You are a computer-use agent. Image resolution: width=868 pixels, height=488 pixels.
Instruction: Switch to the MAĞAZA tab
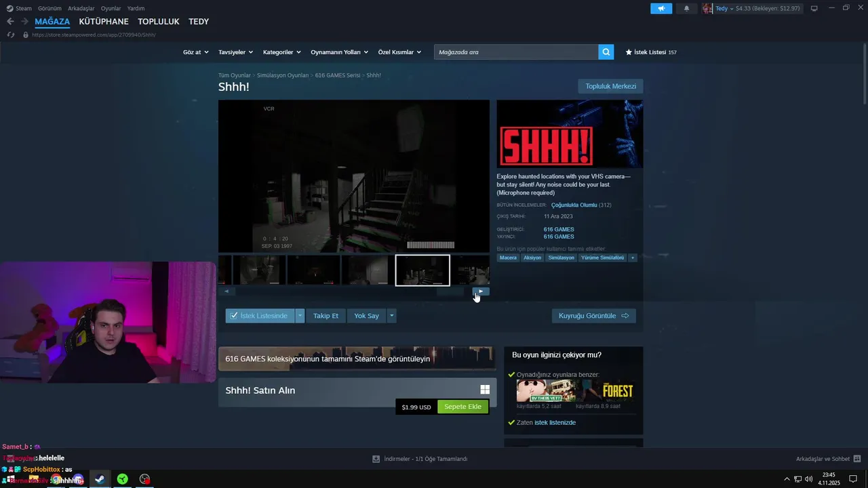pos(52,22)
